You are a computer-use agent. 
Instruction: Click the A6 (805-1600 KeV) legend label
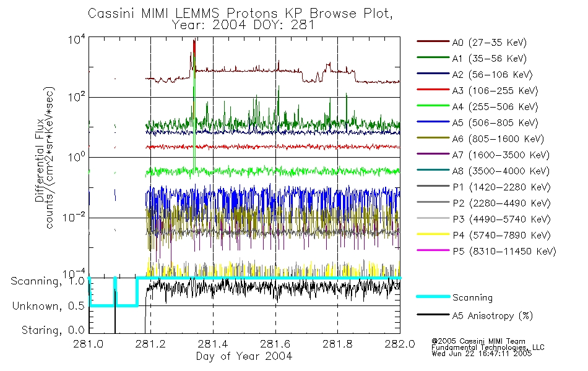click(x=498, y=139)
